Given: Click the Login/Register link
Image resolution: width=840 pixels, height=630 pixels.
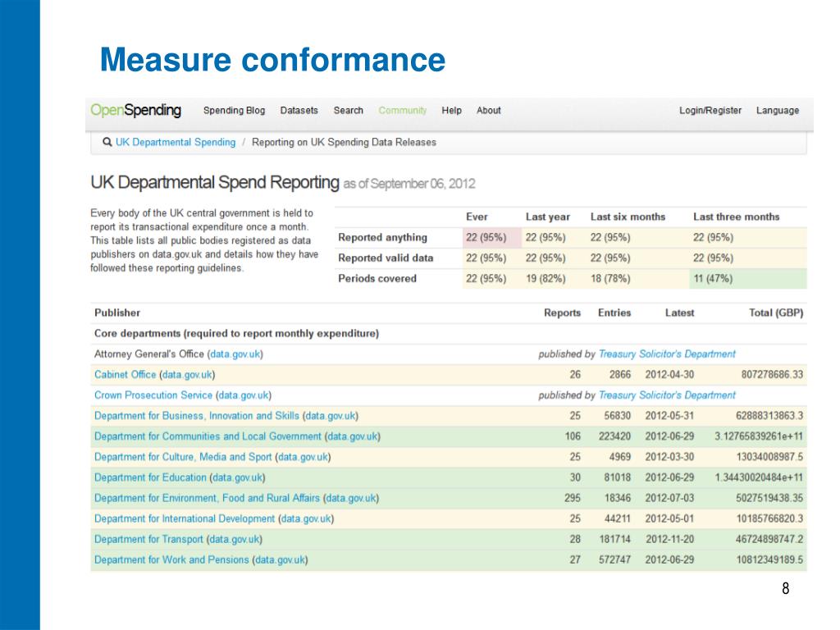Looking at the screenshot, I should (x=710, y=111).
